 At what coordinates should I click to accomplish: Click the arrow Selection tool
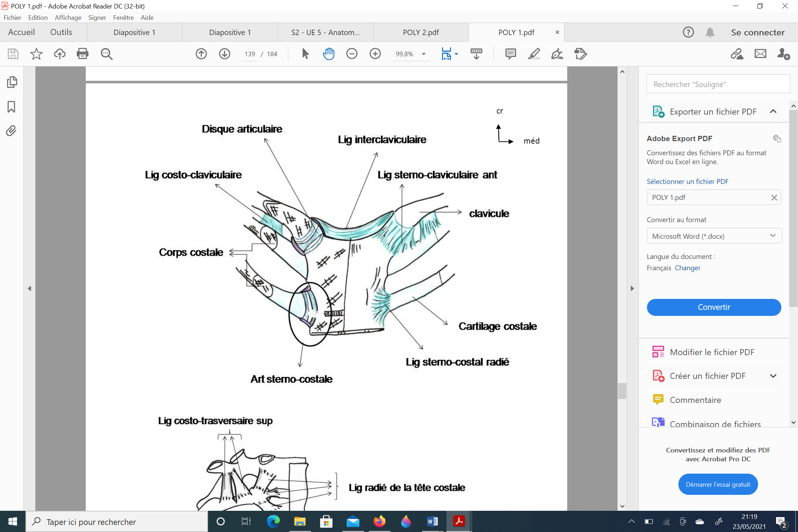coord(305,54)
